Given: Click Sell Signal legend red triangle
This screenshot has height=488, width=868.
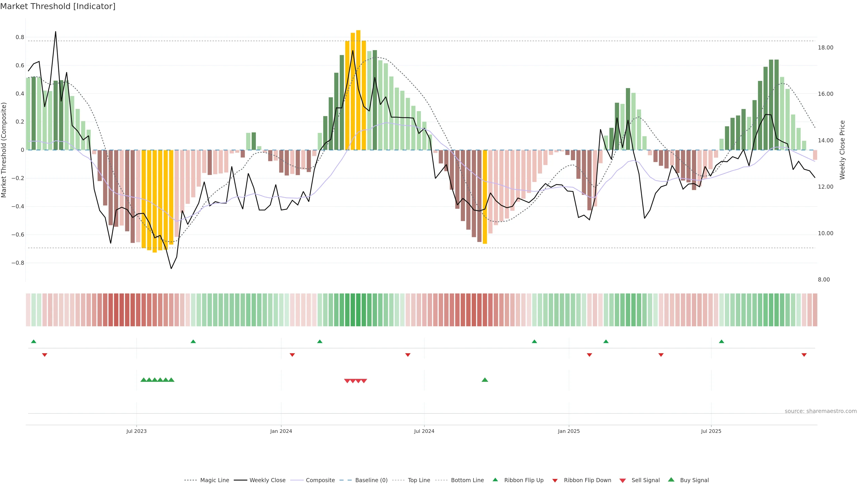Looking at the screenshot, I should click(623, 481).
